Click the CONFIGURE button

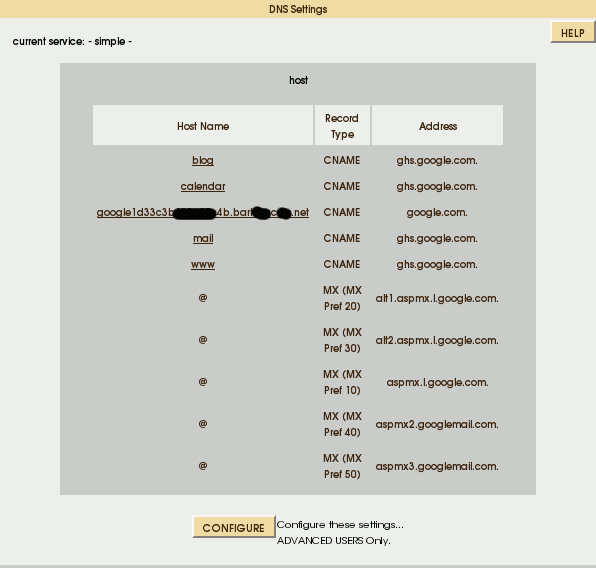(x=233, y=527)
